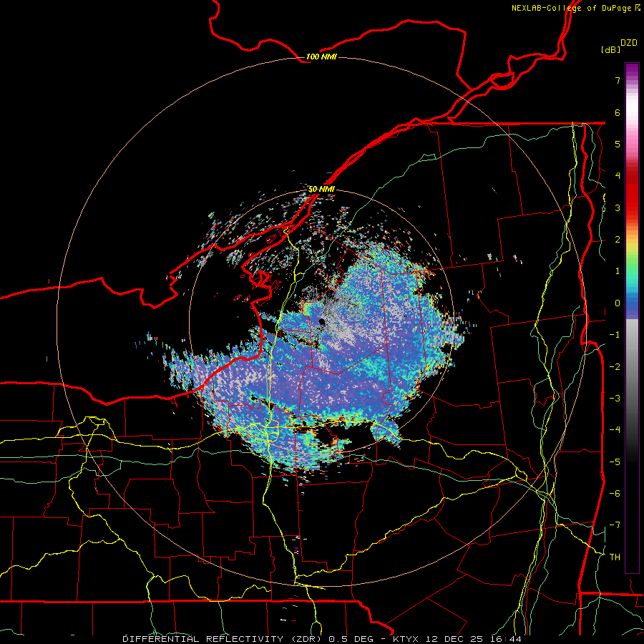
Task: Click the -7 value on the color scale
Action: pyautogui.click(x=615, y=525)
